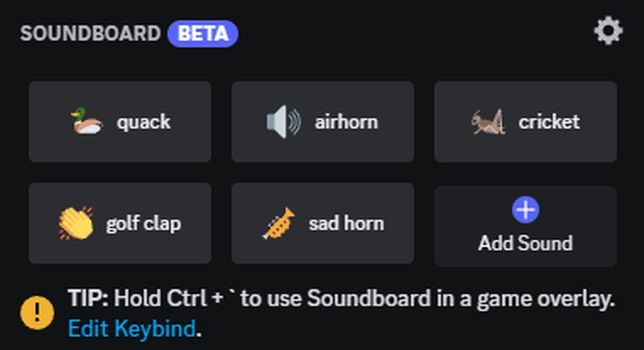The image size is (644, 350).
Task: Click the yellow warning exclamation icon
Action: pos(36,312)
